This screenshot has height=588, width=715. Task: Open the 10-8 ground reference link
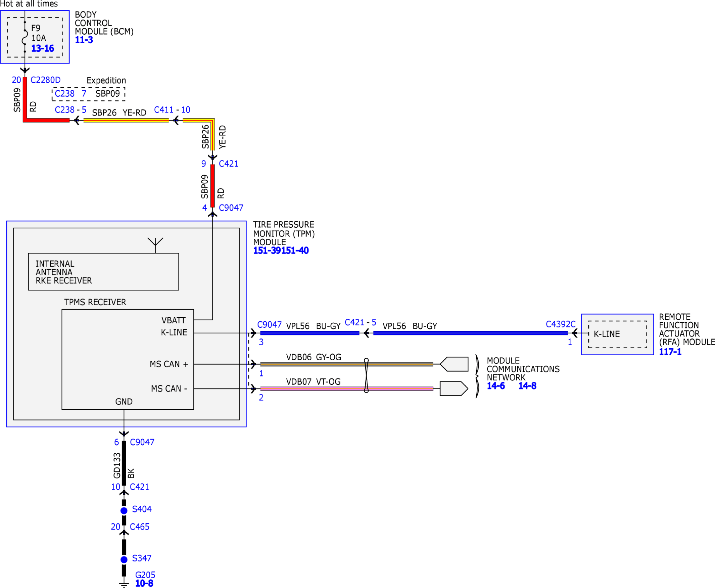[x=144, y=583]
